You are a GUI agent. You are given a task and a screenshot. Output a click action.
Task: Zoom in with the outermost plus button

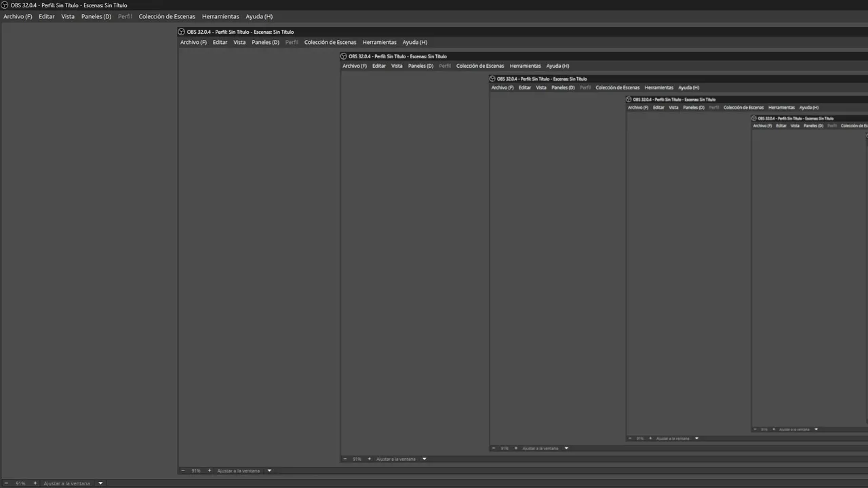pyautogui.click(x=35, y=483)
